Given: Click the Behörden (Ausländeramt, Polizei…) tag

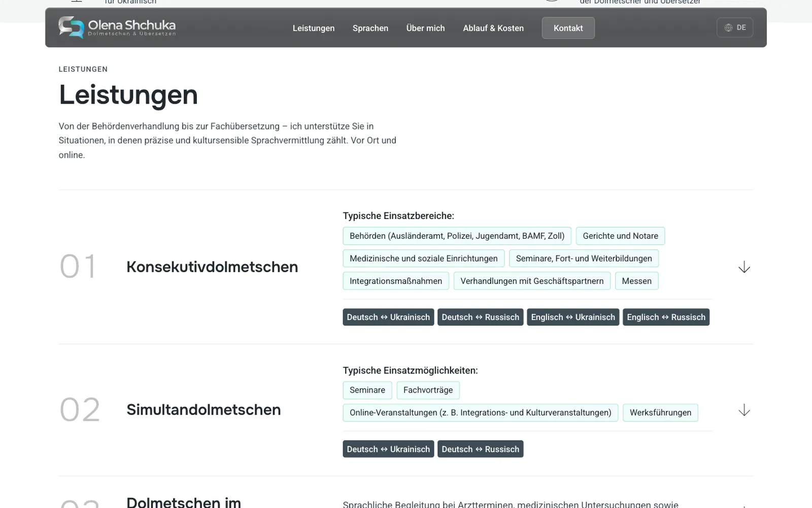Looking at the screenshot, I should (457, 236).
